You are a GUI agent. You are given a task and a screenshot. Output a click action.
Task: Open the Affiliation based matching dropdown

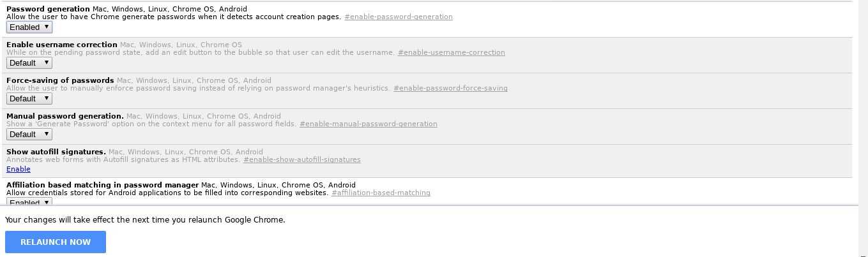point(29,202)
